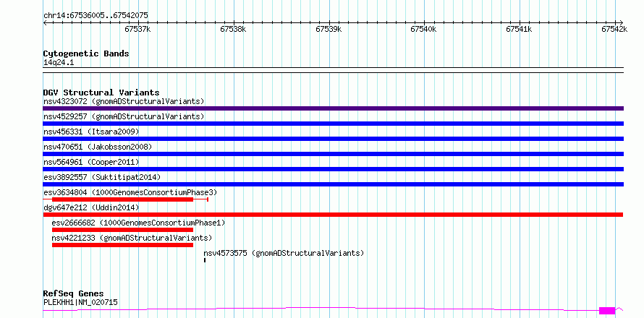Click the 14q24.1 cytogenetic band label
644x318 pixels.
point(59,63)
